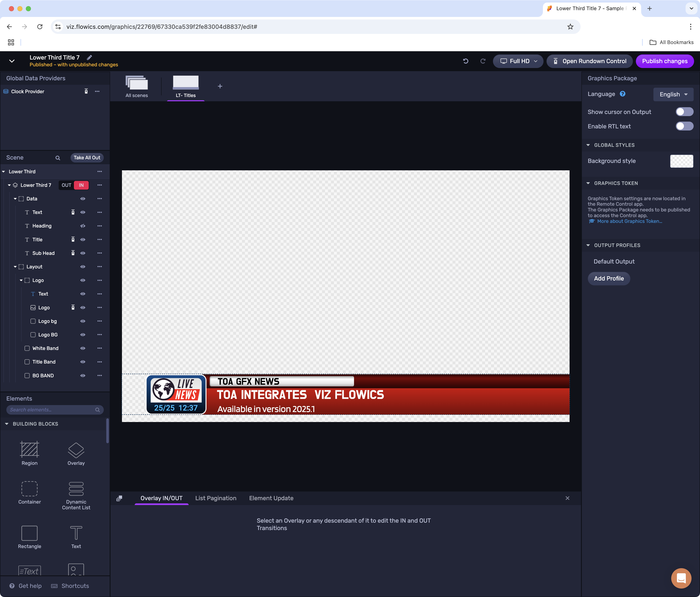Click Publish changes button

664,61
